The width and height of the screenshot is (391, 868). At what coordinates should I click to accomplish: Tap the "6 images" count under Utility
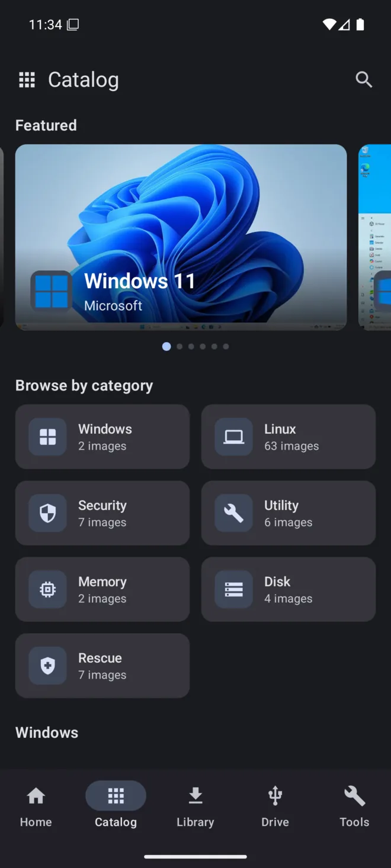289,522
